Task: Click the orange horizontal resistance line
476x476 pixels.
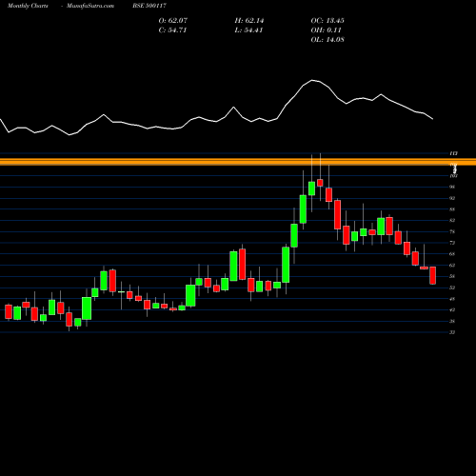Action: tap(238, 162)
